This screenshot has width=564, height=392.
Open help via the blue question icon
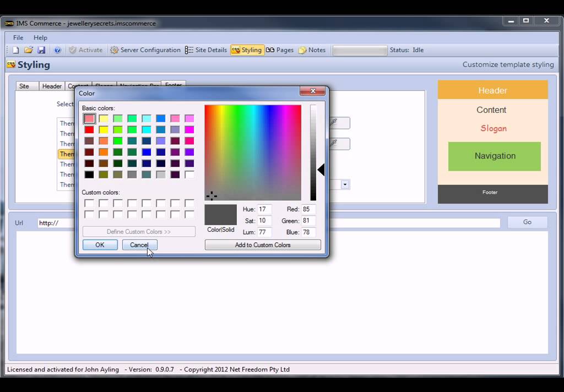click(x=57, y=50)
